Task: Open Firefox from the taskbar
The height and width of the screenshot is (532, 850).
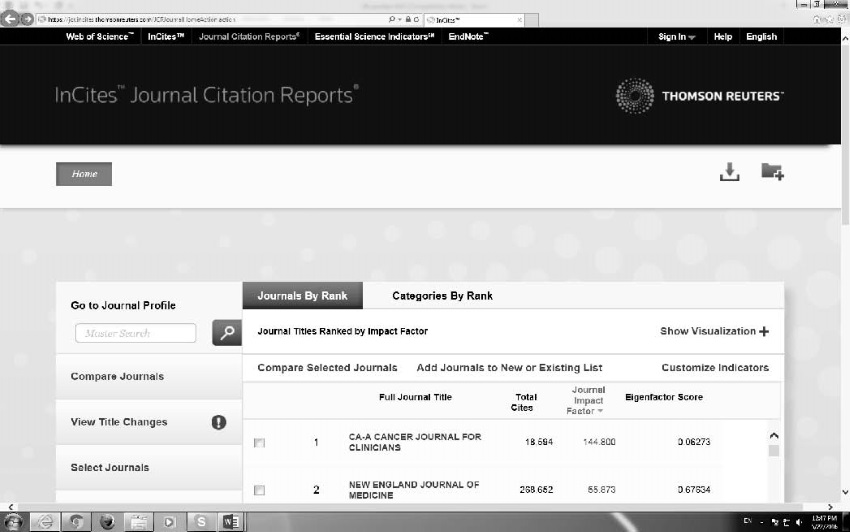Action: click(107, 522)
